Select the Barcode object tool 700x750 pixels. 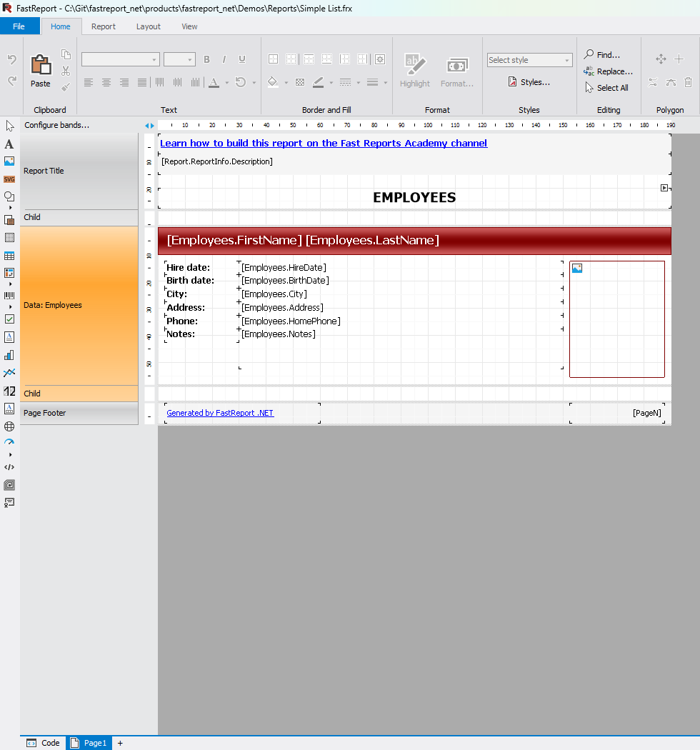9,296
